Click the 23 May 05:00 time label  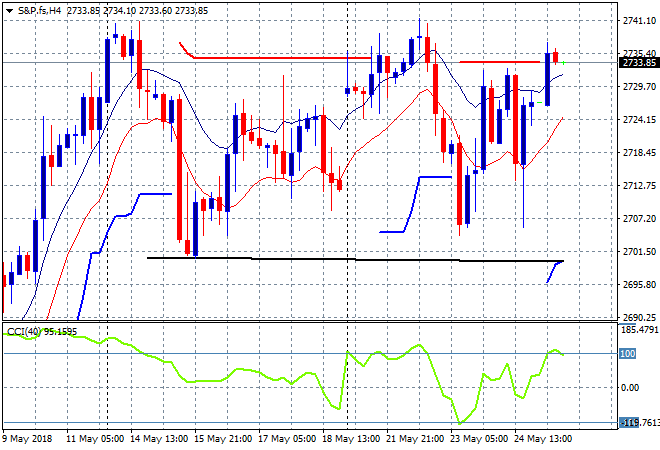tap(479, 439)
